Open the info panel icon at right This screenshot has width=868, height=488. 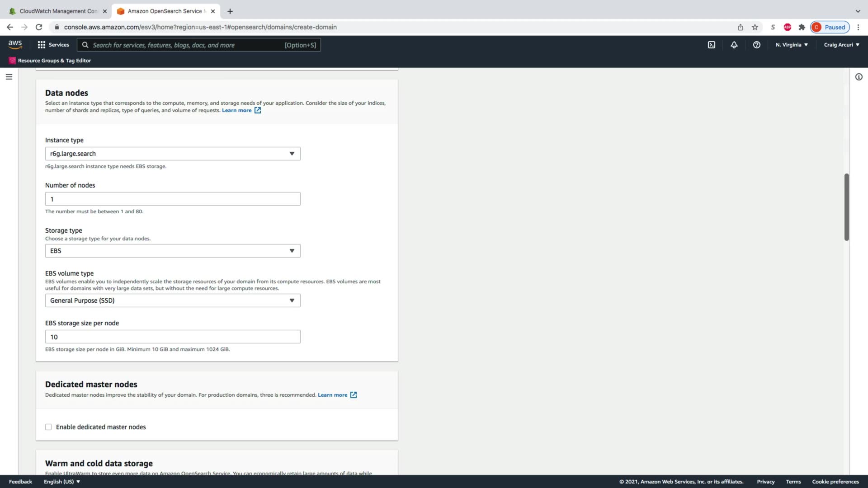(859, 77)
